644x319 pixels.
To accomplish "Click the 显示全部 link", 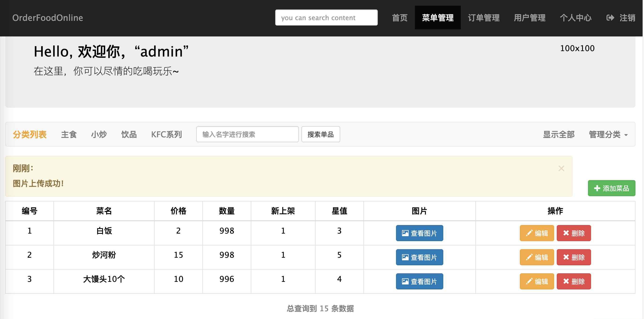I will click(x=558, y=134).
